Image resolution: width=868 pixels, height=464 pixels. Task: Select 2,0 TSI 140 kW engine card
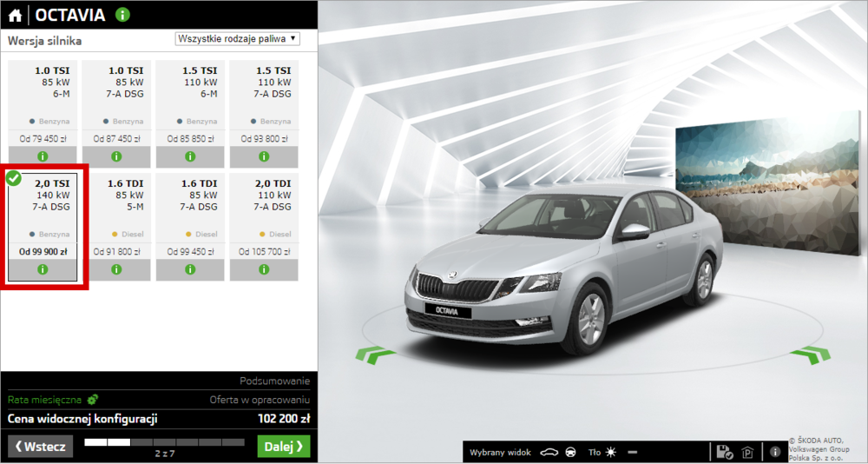tap(43, 227)
